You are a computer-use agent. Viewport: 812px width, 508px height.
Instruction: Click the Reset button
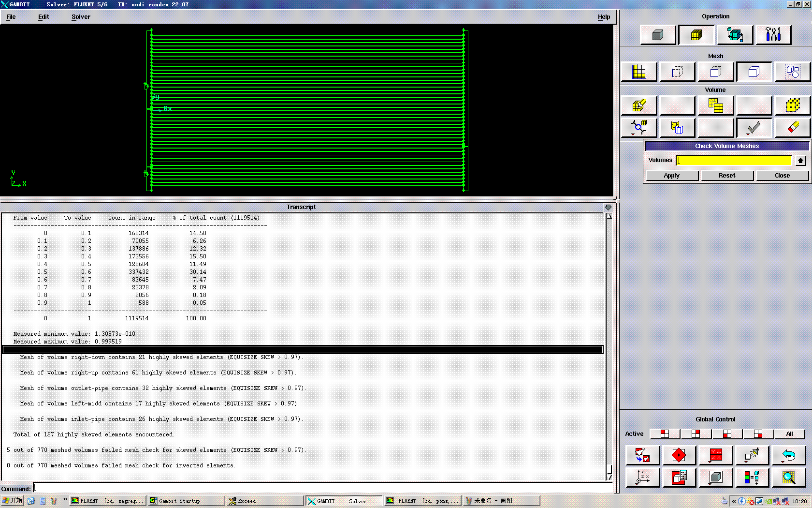pyautogui.click(x=726, y=176)
